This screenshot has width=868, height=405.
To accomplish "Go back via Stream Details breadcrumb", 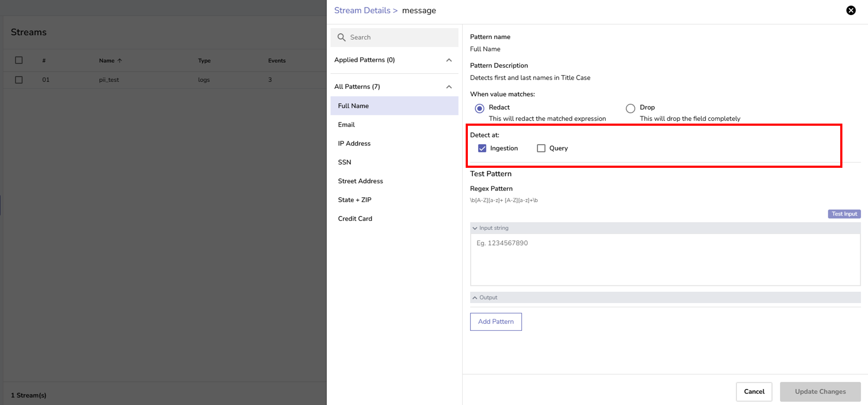I will [362, 10].
